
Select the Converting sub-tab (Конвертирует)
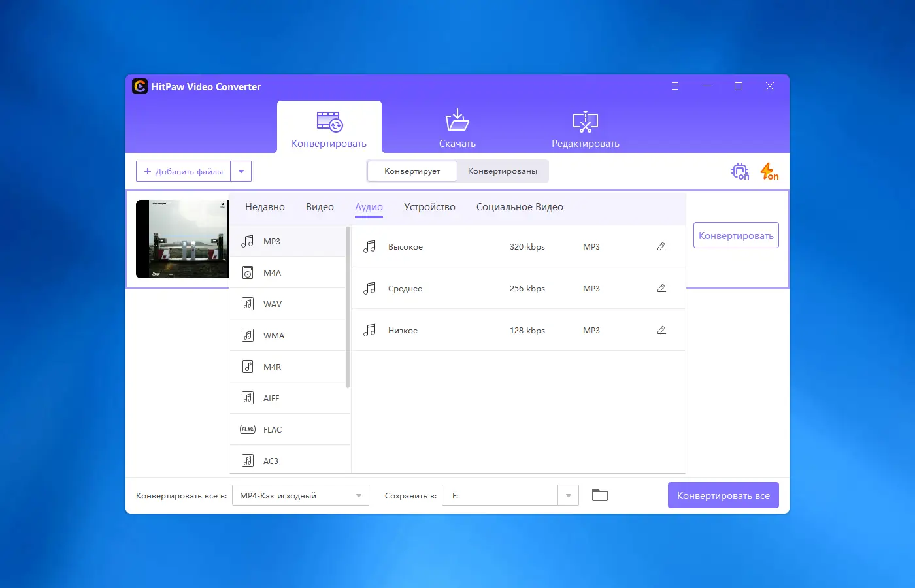(x=412, y=171)
